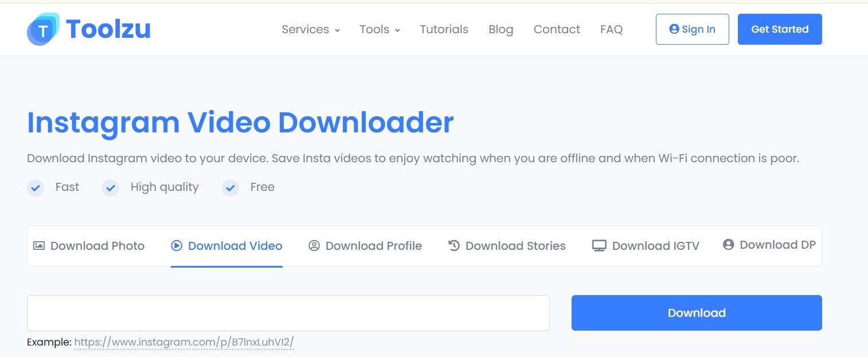
Task: Switch to the Download DP tab
Action: (x=769, y=245)
